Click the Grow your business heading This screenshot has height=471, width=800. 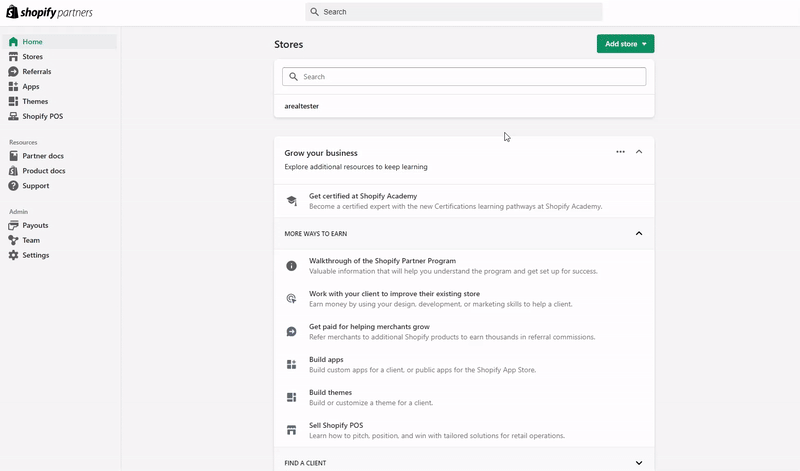click(321, 153)
